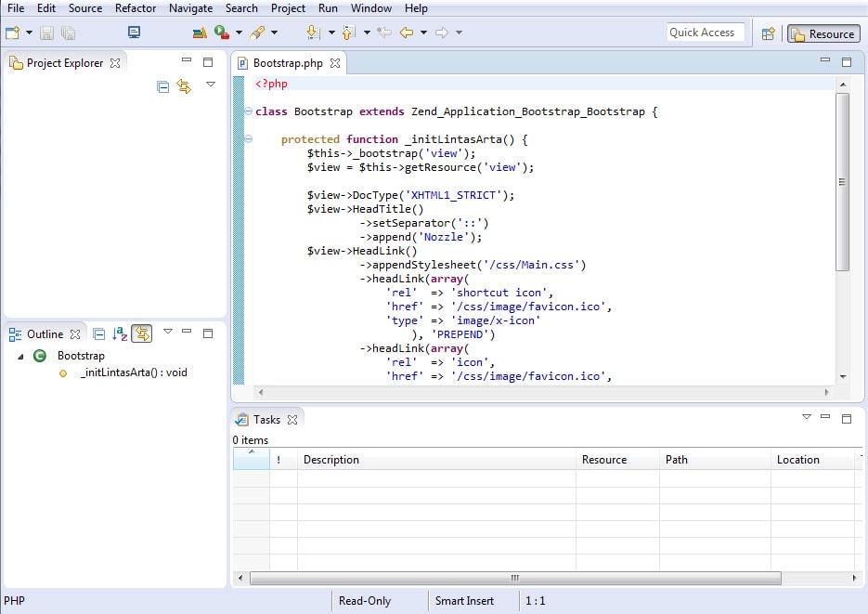Close the Tasks view
Screen dimensions: 868x614
pos(292,420)
